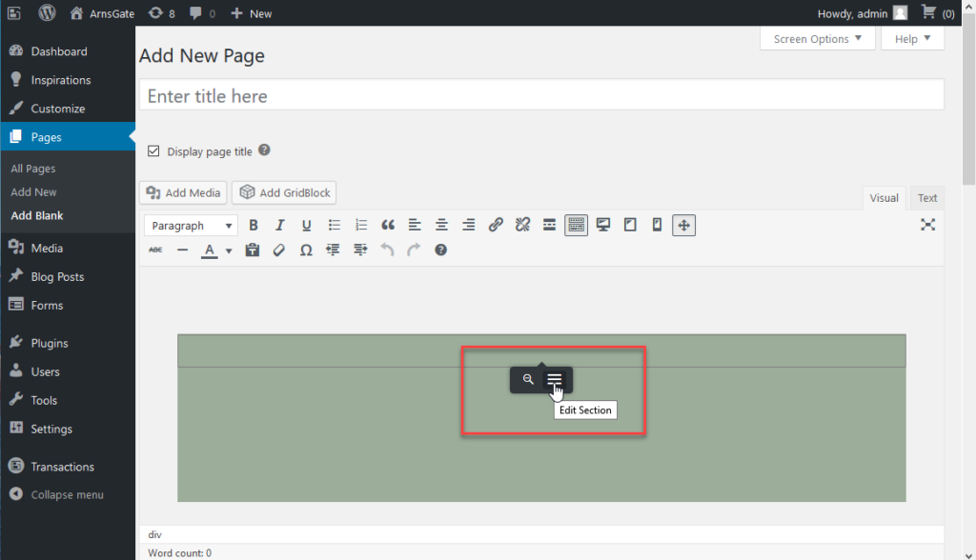976x560 pixels.
Task: Toggle Strikethrough formatting
Action: pos(155,250)
